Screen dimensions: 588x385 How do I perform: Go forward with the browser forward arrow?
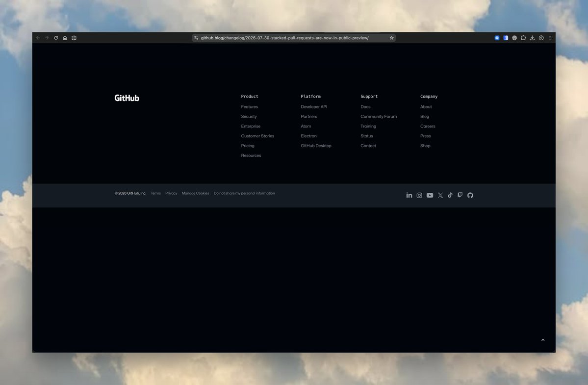(47, 38)
